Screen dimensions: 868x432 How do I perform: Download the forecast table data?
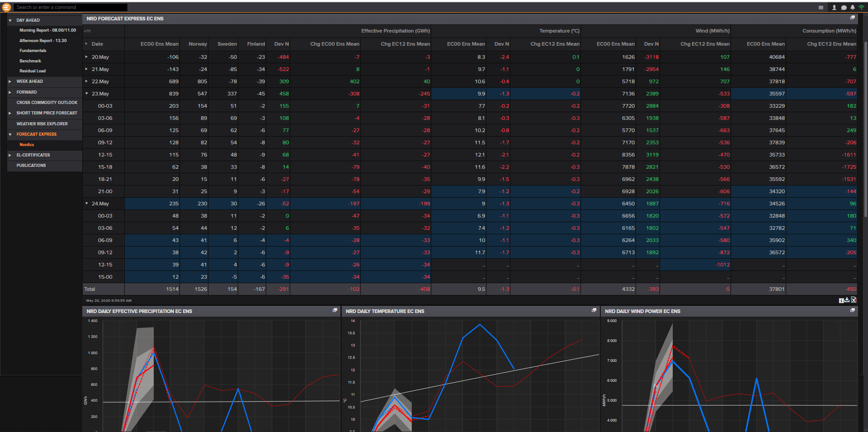(x=847, y=300)
